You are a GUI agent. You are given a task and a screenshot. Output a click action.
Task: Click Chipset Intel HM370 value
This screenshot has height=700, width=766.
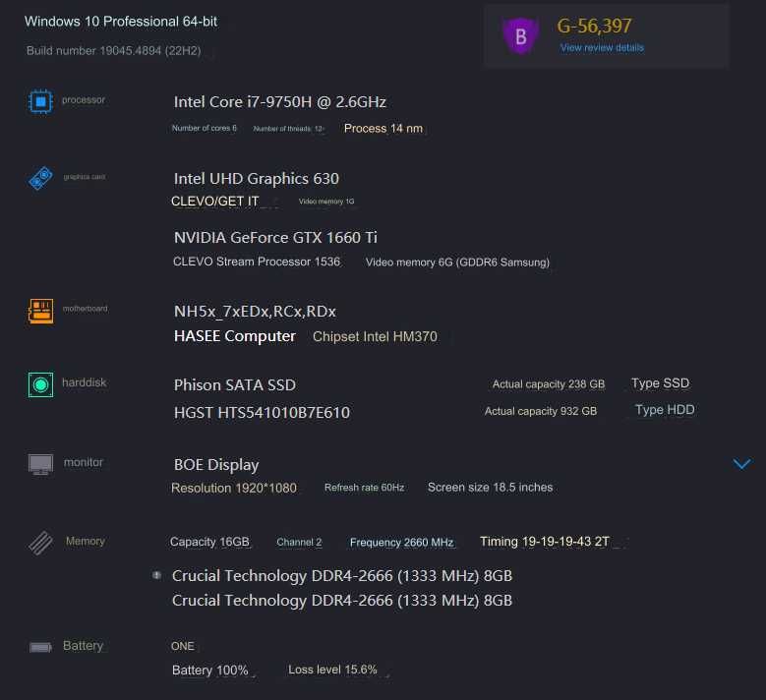(x=376, y=336)
